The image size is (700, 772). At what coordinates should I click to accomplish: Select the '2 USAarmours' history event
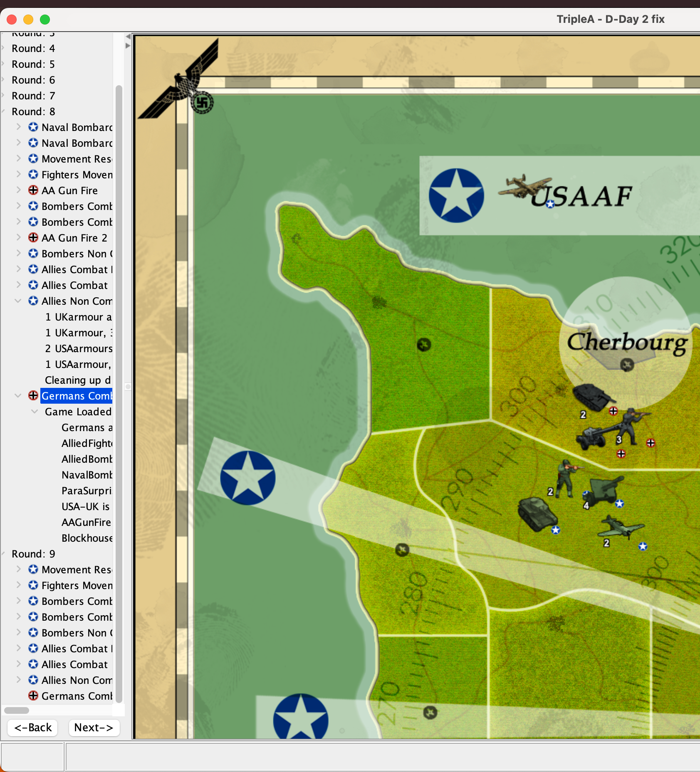[x=79, y=348]
